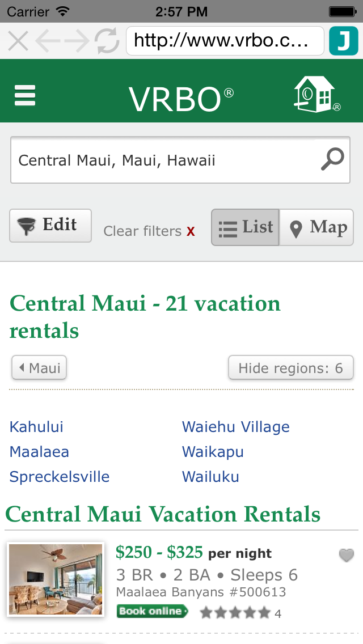Image resolution: width=363 pixels, height=644 pixels.
Task: Favorite the Maalaea Banyans listing heart
Action: click(x=346, y=556)
